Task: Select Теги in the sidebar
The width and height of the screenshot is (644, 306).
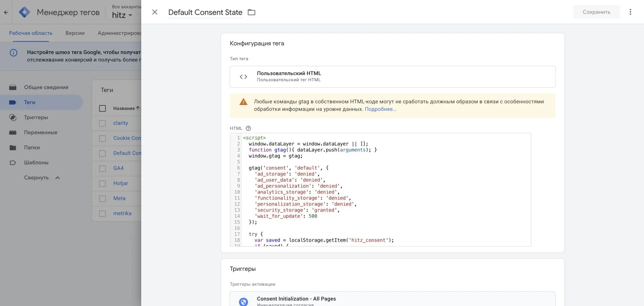Action: pyautogui.click(x=41, y=102)
